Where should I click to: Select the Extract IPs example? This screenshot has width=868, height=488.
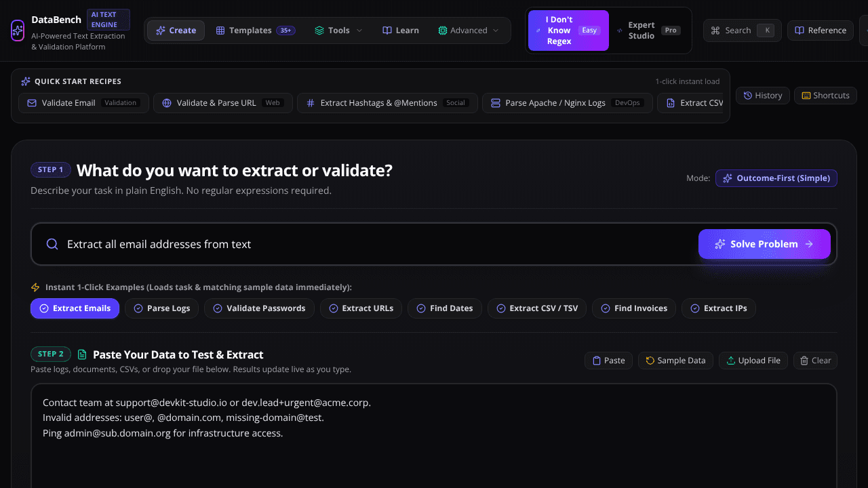719,308
